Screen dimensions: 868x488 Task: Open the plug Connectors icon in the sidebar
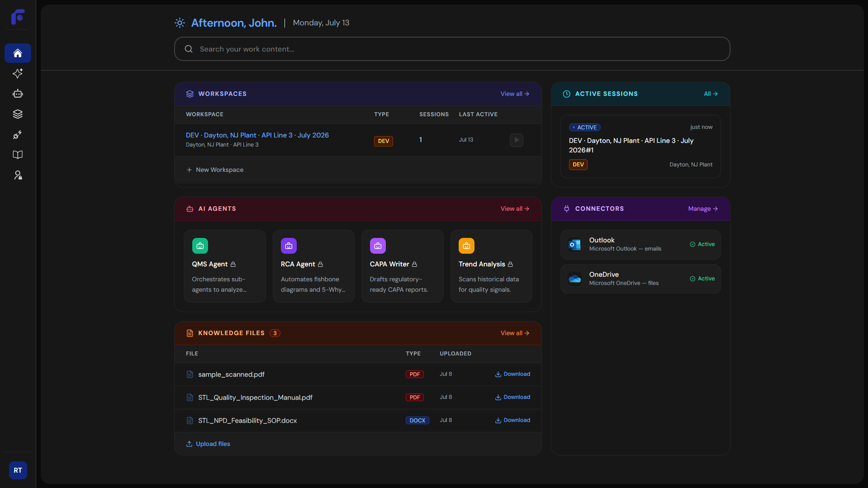click(x=18, y=134)
